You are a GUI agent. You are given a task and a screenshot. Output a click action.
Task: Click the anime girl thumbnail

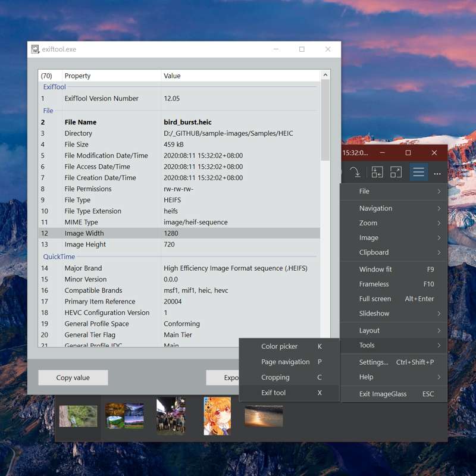click(217, 416)
